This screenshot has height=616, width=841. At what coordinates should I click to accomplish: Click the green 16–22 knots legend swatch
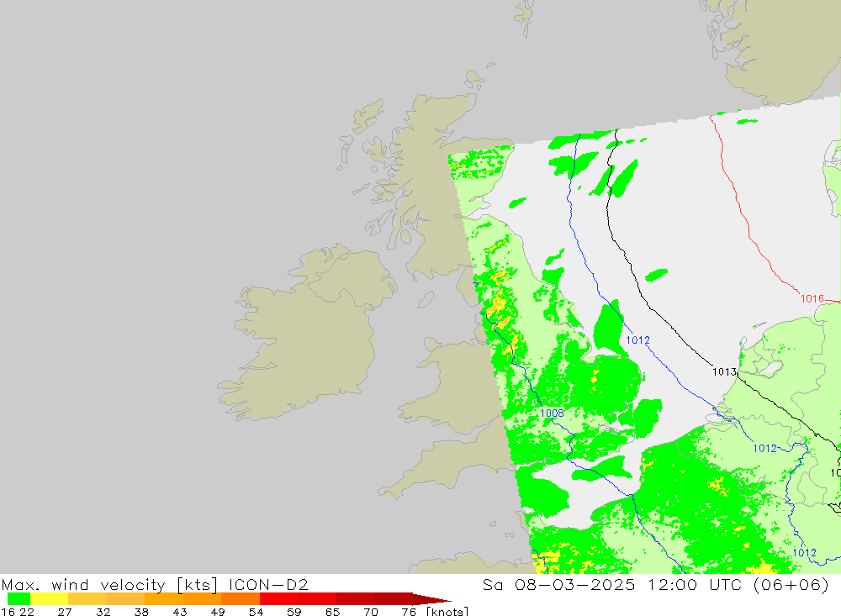pos(19,599)
